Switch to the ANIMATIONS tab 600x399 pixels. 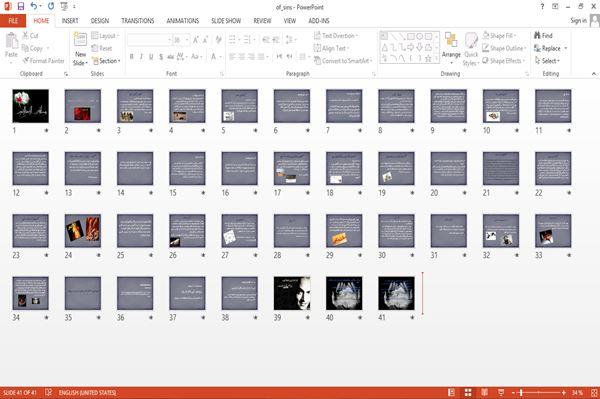pyautogui.click(x=183, y=21)
